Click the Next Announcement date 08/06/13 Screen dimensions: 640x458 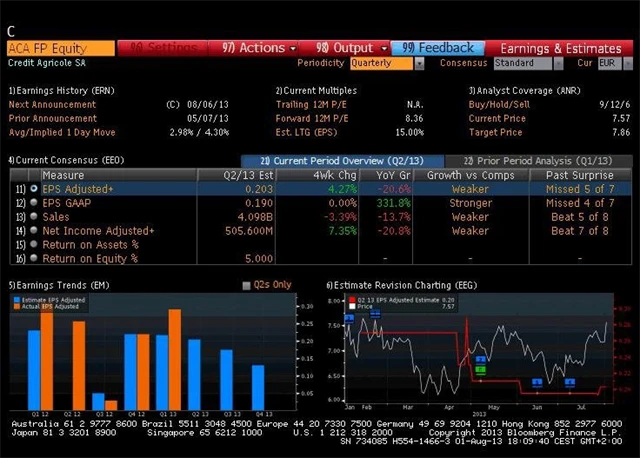tap(208, 104)
